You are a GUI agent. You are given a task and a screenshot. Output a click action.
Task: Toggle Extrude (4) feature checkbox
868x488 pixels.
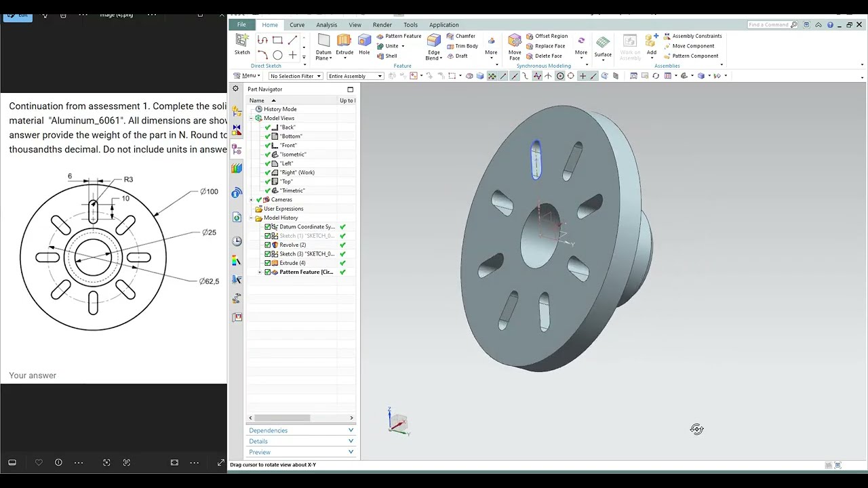click(268, 263)
